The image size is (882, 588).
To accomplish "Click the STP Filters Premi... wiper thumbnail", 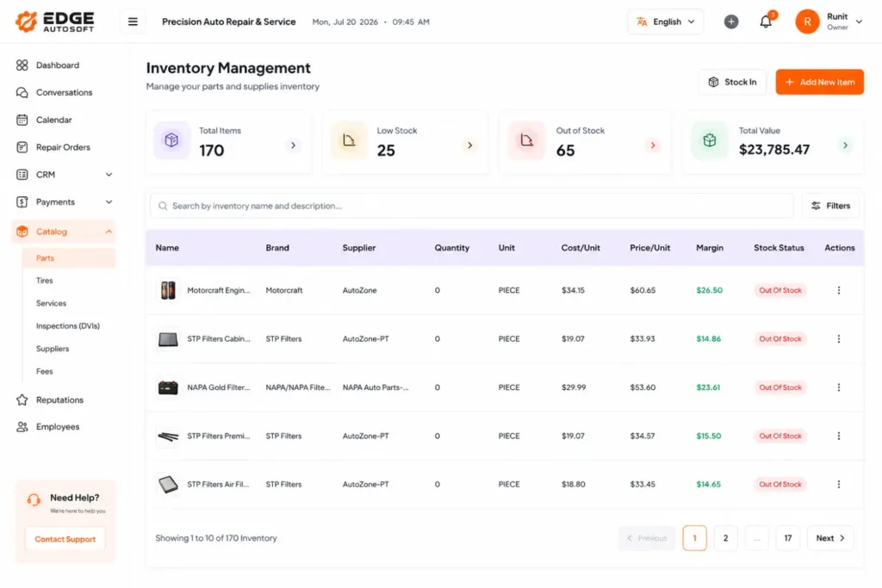I will point(168,436).
